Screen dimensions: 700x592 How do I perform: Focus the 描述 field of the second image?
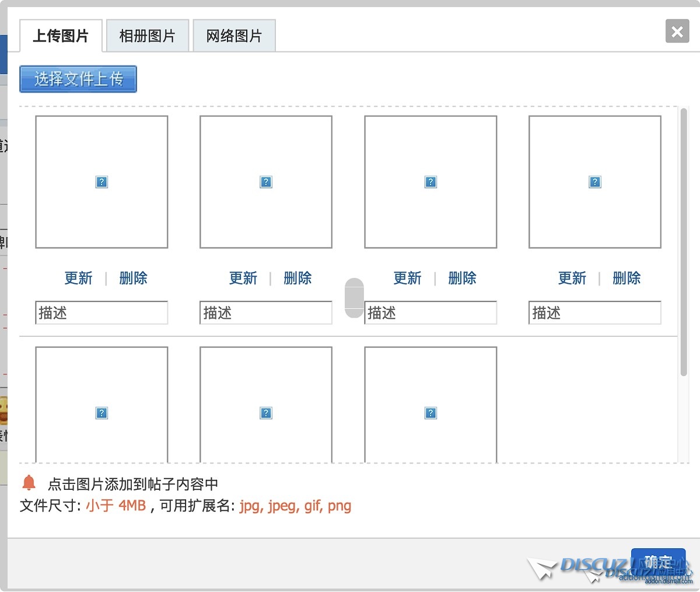click(266, 313)
